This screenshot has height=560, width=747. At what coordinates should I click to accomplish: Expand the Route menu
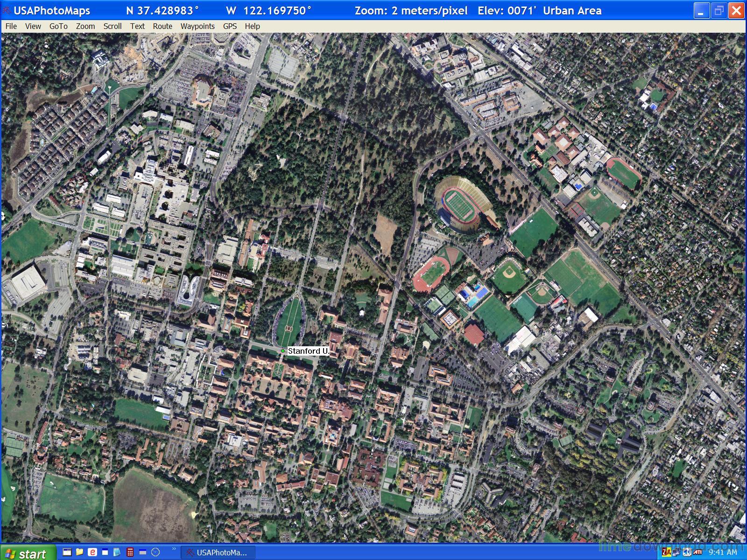(x=162, y=26)
